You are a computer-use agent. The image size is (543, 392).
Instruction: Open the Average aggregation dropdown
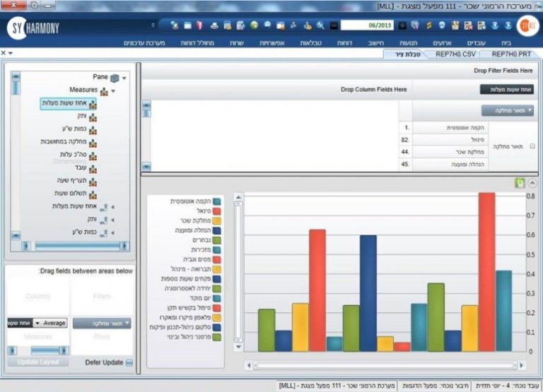click(x=37, y=323)
